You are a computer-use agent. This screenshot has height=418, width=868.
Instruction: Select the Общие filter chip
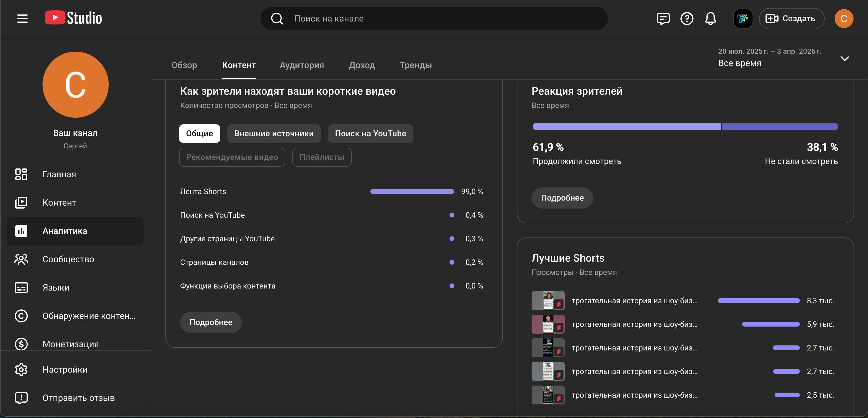pos(199,134)
